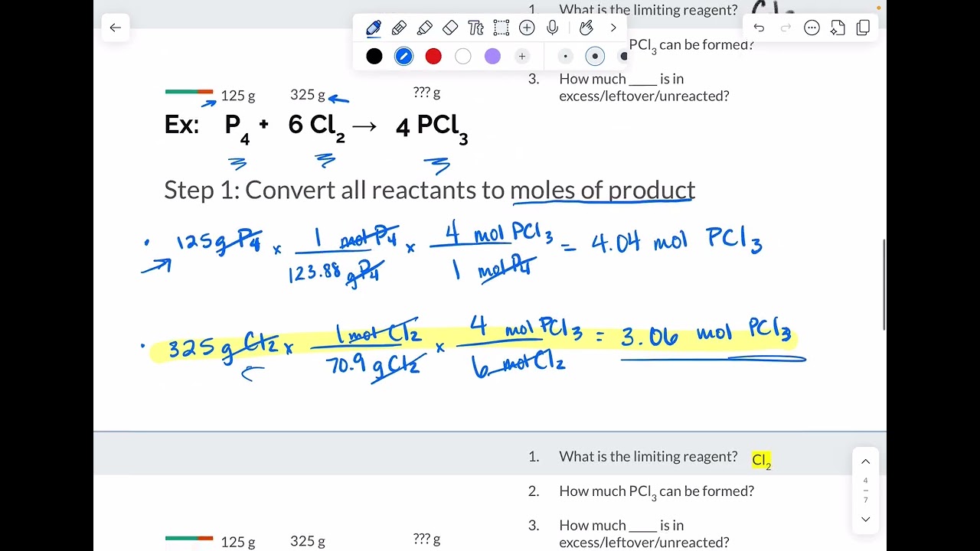Go to previous page with up chevron
The width and height of the screenshot is (980, 551).
pos(865,461)
